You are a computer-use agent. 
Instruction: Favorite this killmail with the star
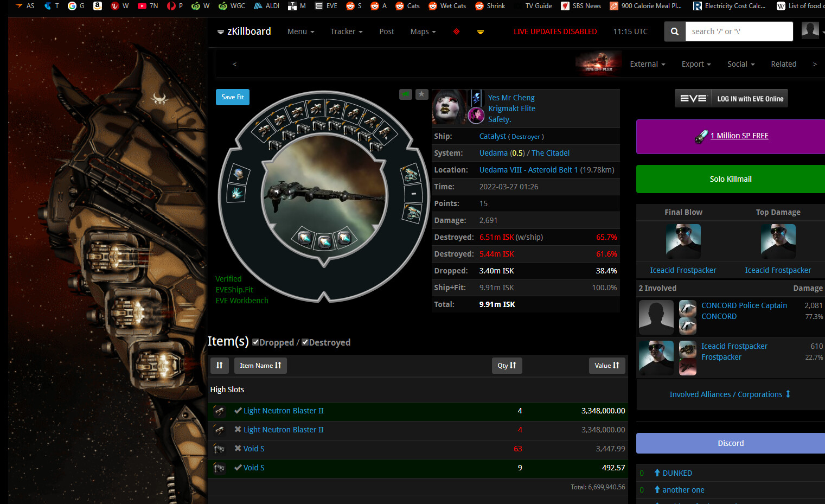[x=422, y=94]
